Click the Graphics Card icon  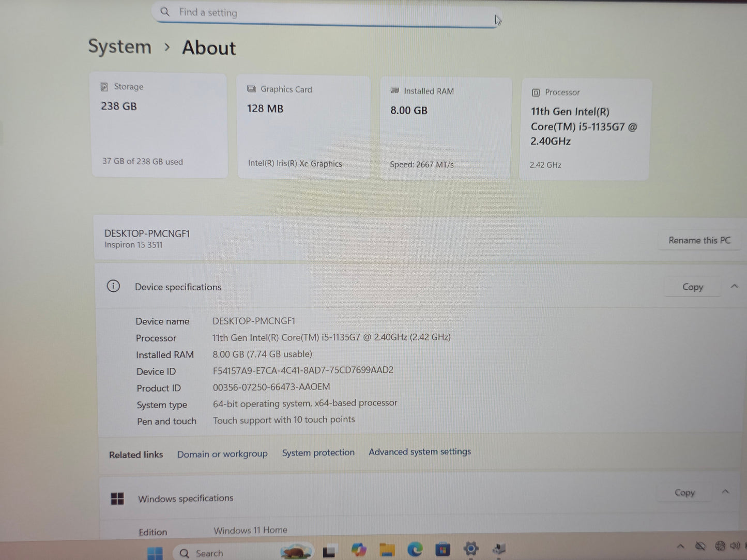[251, 89]
